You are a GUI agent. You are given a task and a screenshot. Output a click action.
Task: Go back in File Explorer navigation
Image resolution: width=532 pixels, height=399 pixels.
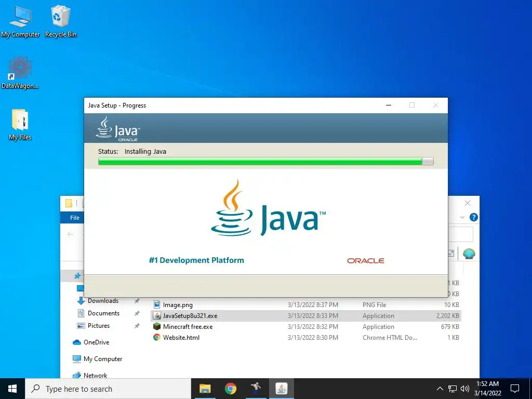(x=70, y=234)
